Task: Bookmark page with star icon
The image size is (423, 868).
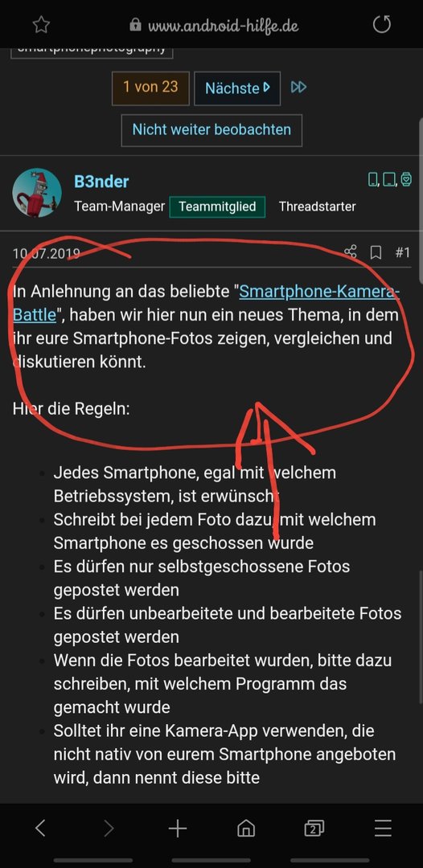Action: pyautogui.click(x=42, y=24)
